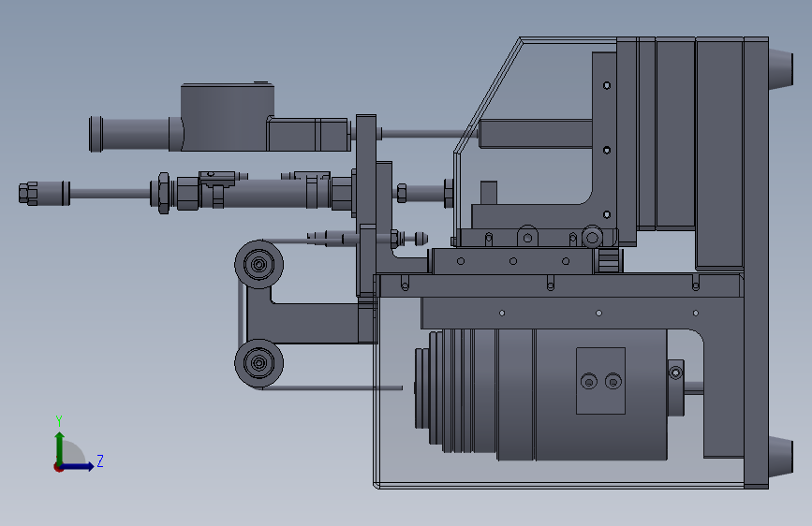The width and height of the screenshot is (812, 526).
Task: Select the hex nut at cylinder rod's far-left end
Action: pos(28,193)
